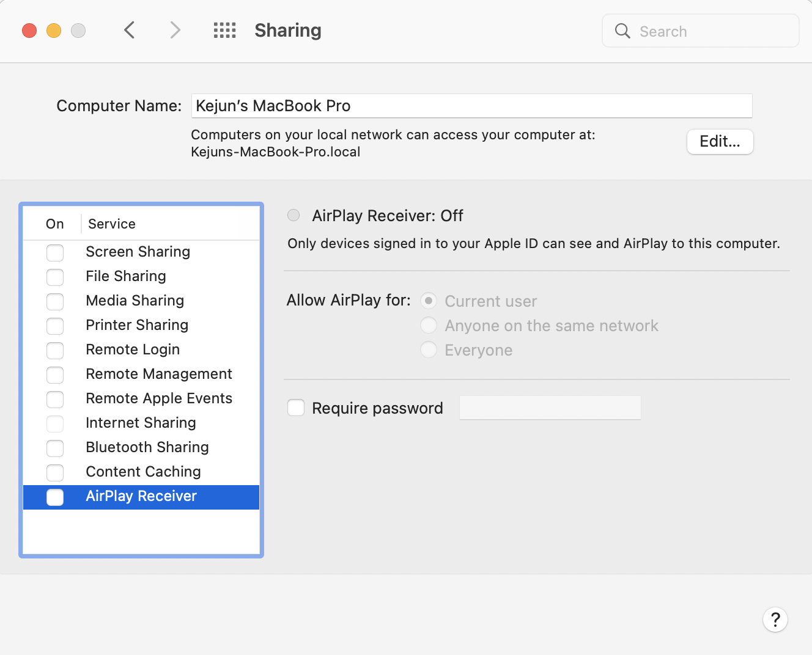This screenshot has height=655, width=812.
Task: Focus the Search field
Action: [701, 31]
